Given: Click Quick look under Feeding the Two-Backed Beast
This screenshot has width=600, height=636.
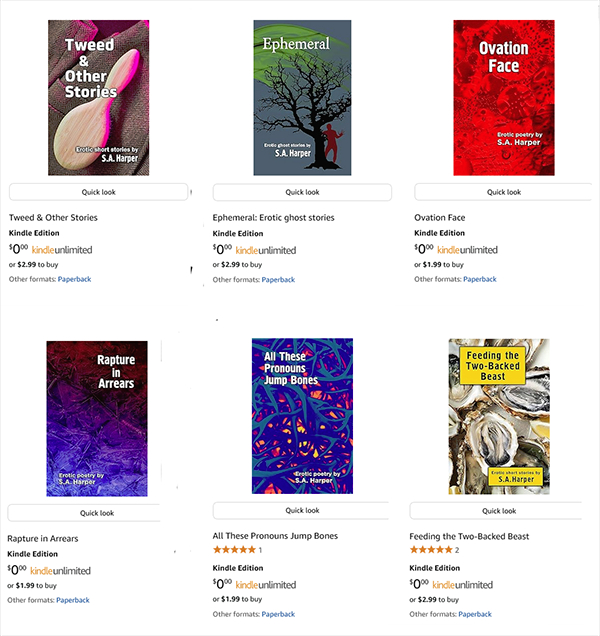Looking at the screenshot, I should (496, 511).
